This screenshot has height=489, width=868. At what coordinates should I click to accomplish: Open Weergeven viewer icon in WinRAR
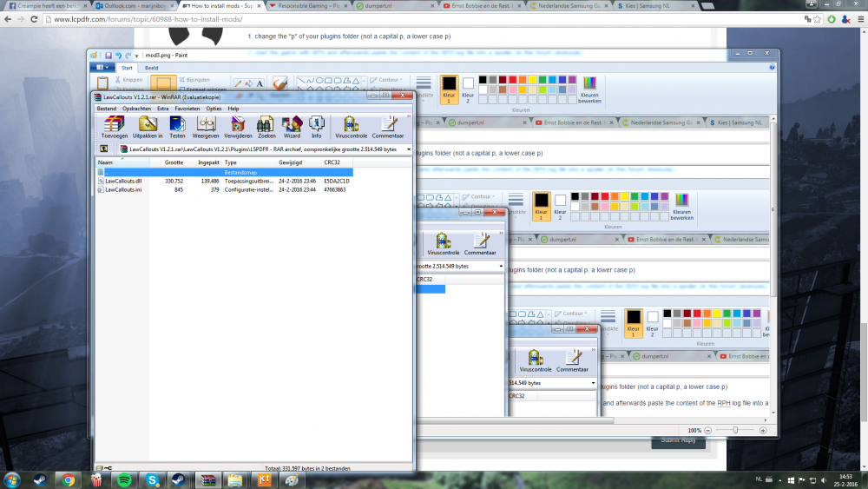click(x=206, y=127)
